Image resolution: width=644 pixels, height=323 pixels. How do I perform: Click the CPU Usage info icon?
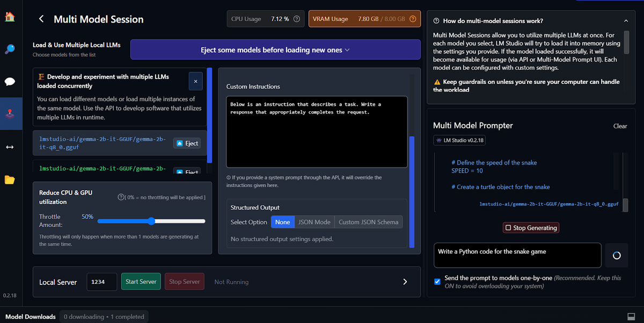(297, 18)
